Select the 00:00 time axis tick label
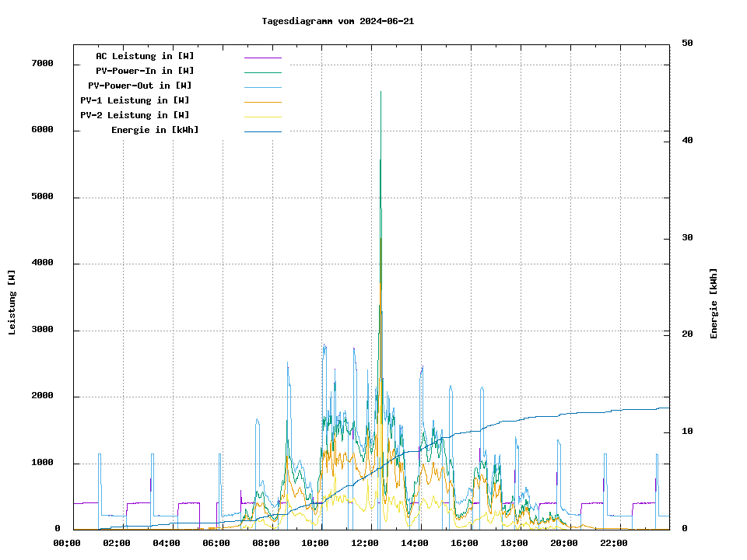This screenshot has width=747, height=560. [x=67, y=543]
